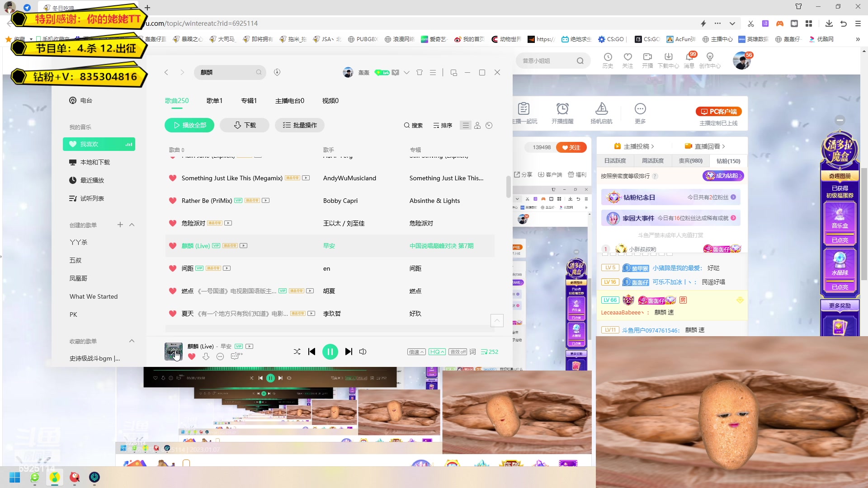Open playback speed dropdown

416,352
